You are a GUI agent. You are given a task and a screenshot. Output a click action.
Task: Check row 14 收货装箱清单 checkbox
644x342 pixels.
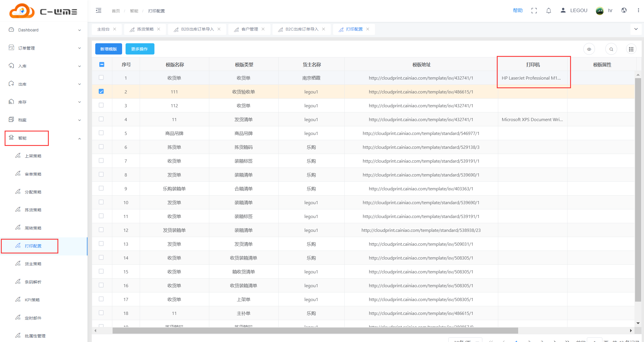[x=101, y=258]
